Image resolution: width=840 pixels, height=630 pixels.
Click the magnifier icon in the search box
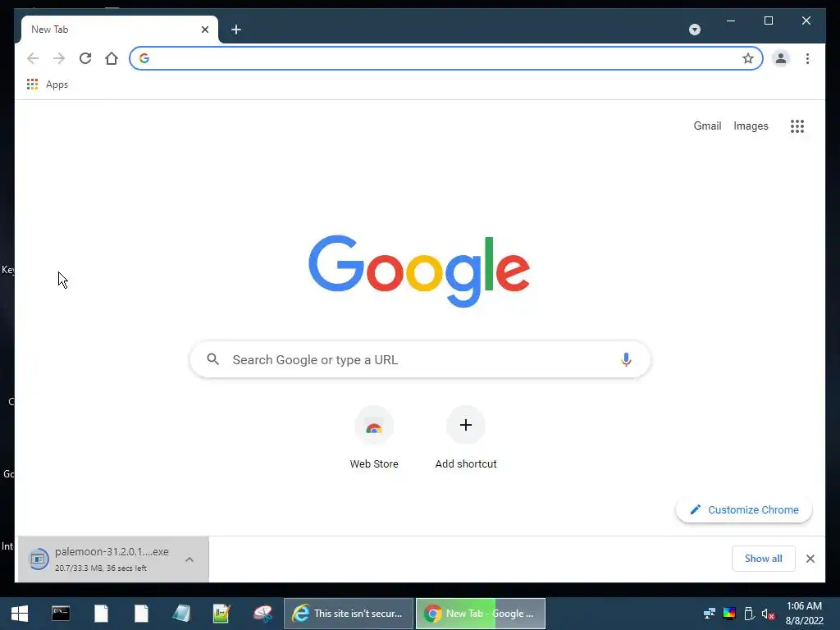212,359
